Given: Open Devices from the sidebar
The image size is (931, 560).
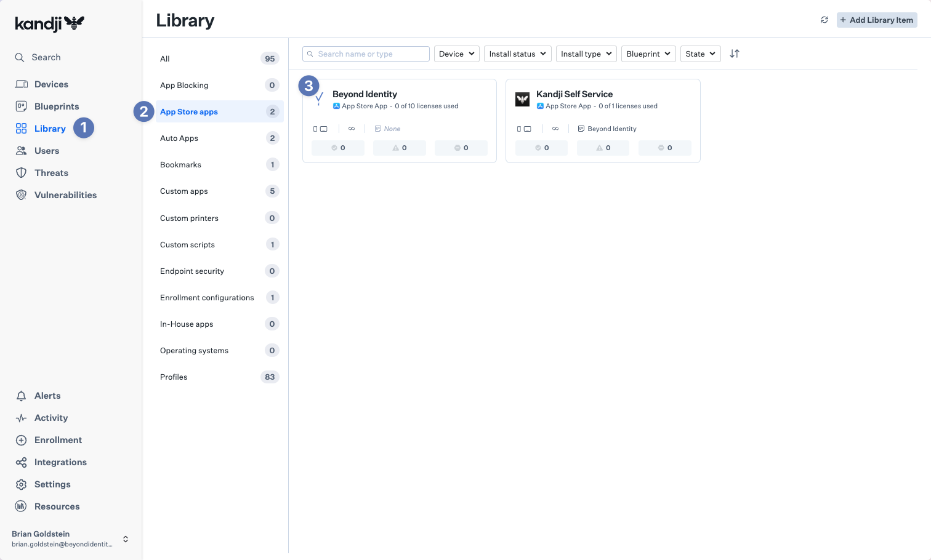Looking at the screenshot, I should [x=51, y=84].
